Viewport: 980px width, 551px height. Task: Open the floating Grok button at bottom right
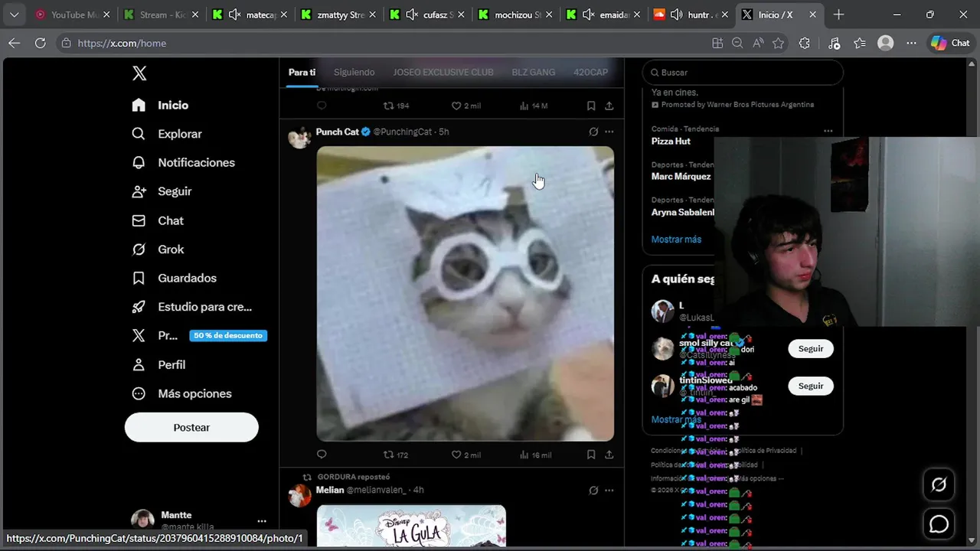click(x=939, y=484)
